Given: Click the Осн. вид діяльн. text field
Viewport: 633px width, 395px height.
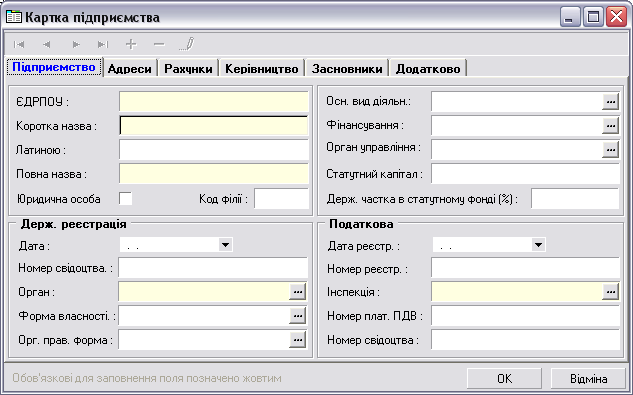Looking at the screenshot, I should [516, 102].
